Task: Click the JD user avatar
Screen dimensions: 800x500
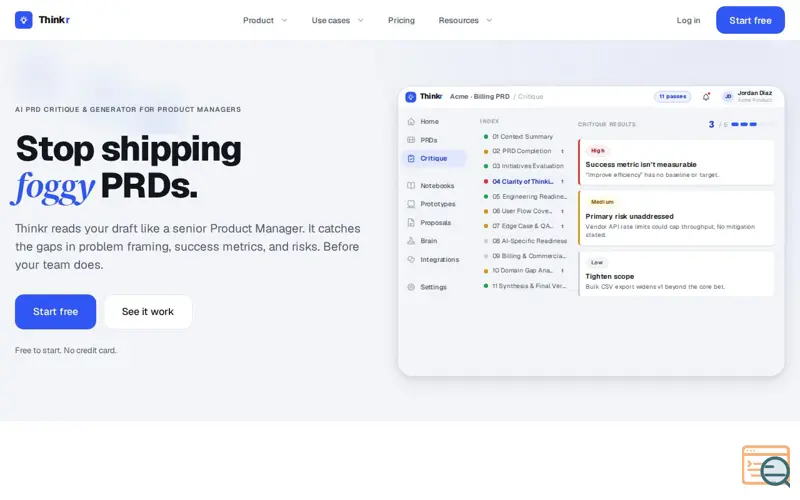Action: (728, 96)
